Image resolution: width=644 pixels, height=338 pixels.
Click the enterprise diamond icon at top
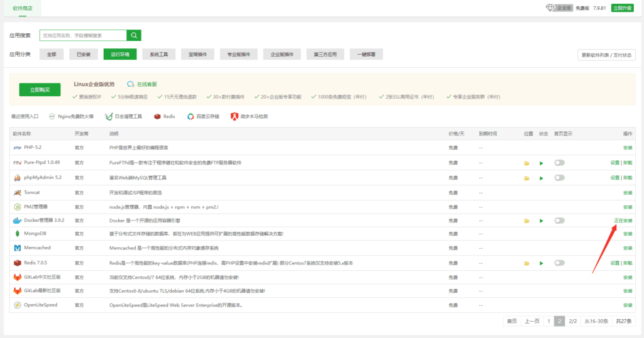(x=550, y=8)
